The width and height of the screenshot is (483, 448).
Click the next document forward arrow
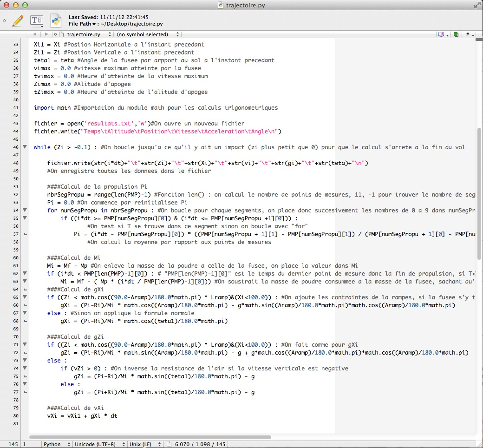click(x=46, y=34)
